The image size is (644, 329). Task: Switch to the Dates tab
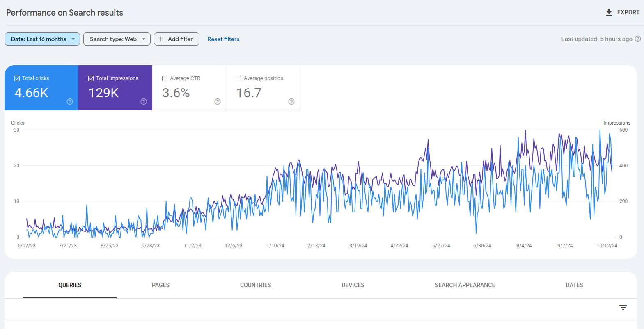[574, 285]
